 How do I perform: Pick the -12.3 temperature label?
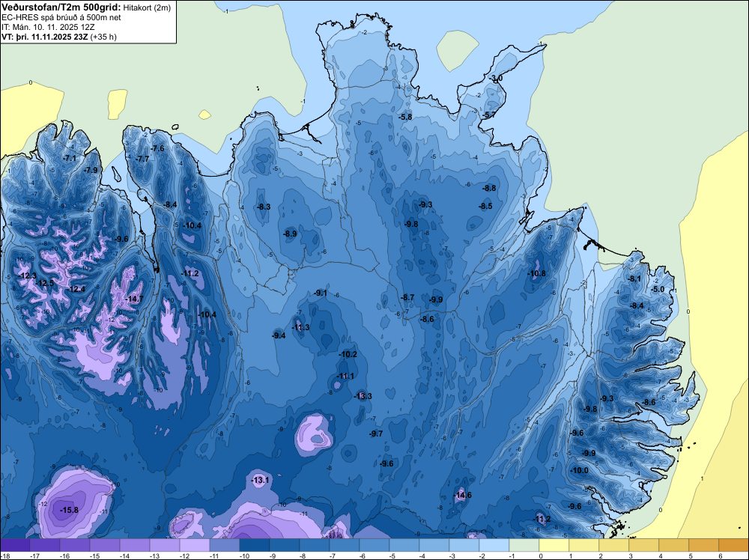(x=27, y=276)
